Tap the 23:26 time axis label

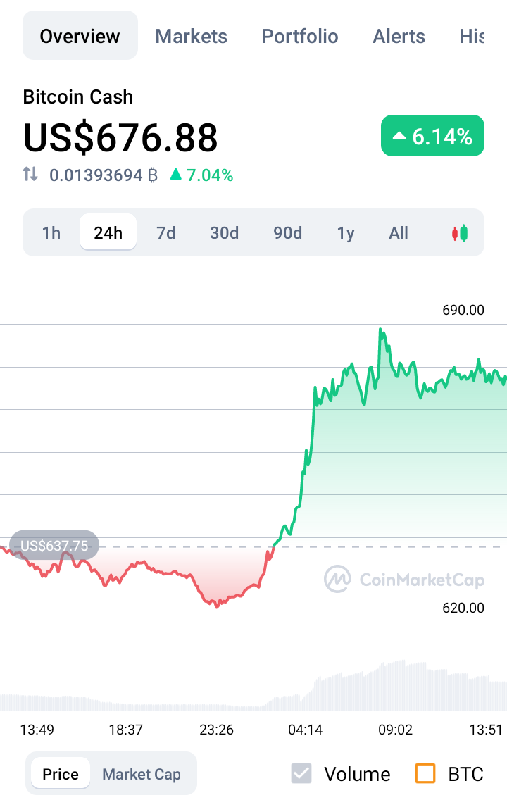(216, 730)
